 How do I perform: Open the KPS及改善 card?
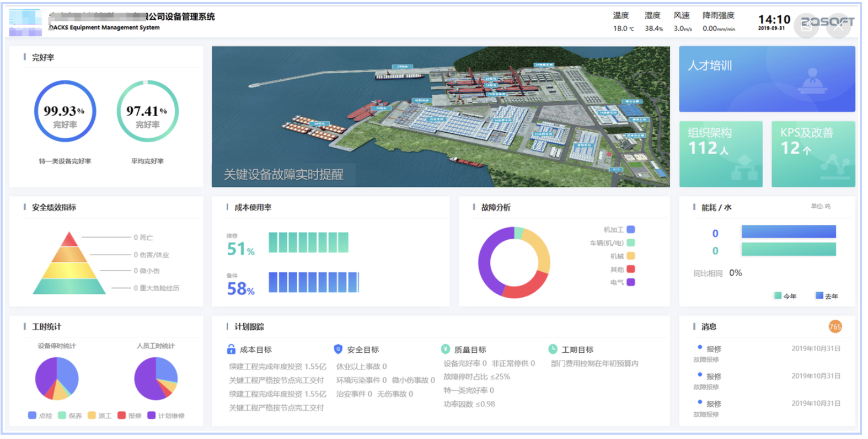pos(813,154)
